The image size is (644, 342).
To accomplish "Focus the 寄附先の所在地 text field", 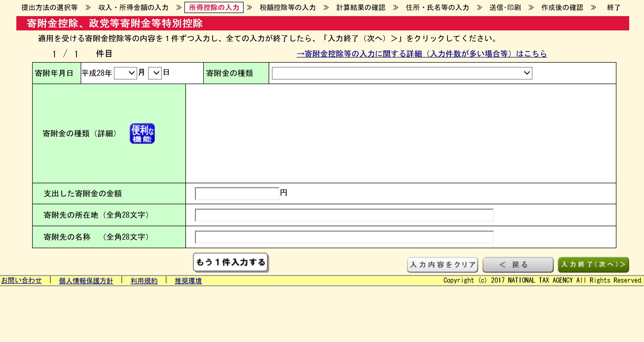I will tap(344, 215).
